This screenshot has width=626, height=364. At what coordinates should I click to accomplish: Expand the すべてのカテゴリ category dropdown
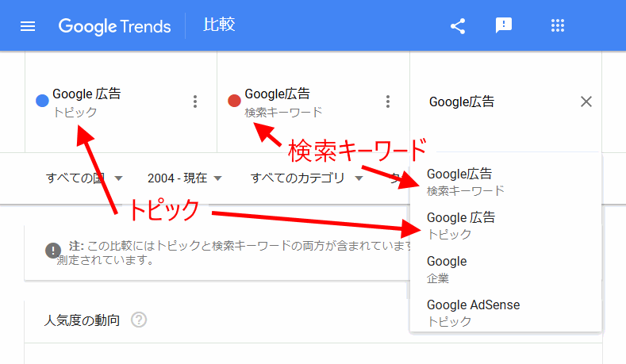point(306,178)
